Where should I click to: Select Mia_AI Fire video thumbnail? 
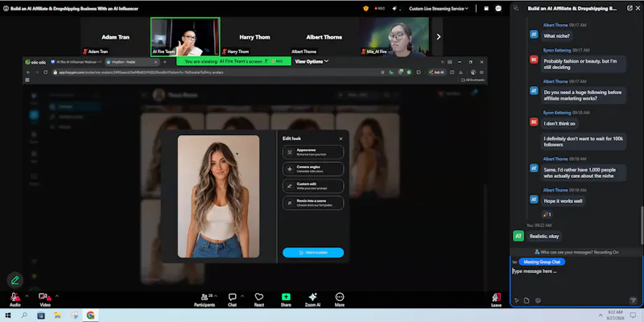394,36
